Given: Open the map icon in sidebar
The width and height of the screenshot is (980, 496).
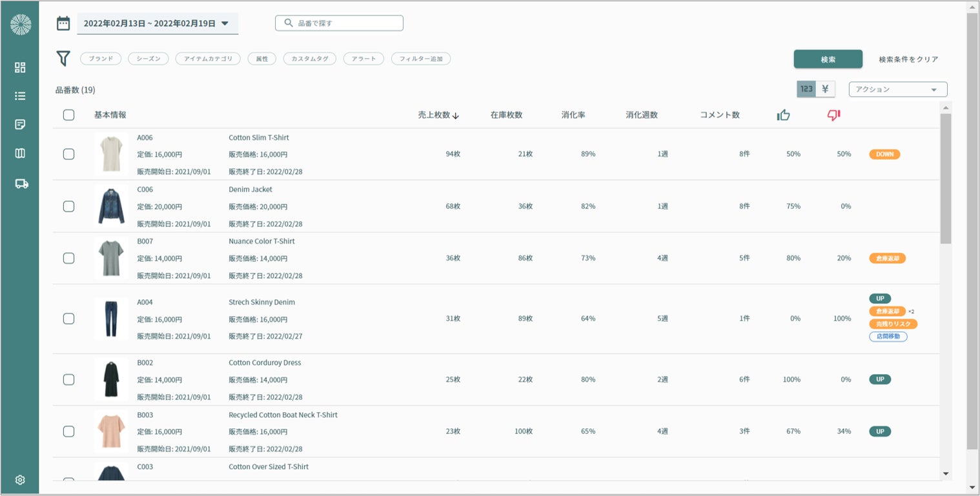Looking at the screenshot, I should 20,154.
